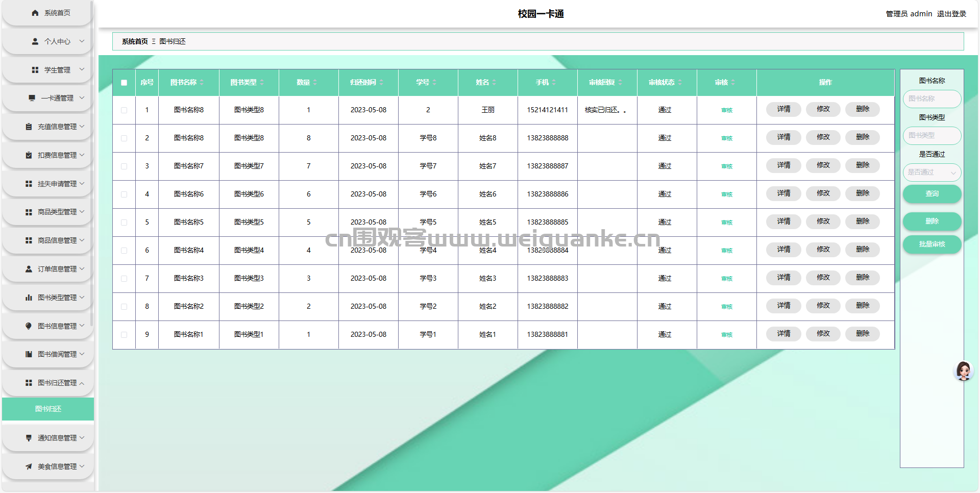
Task: Click the clipboard icon for 充值信息管理
Action: click(29, 127)
